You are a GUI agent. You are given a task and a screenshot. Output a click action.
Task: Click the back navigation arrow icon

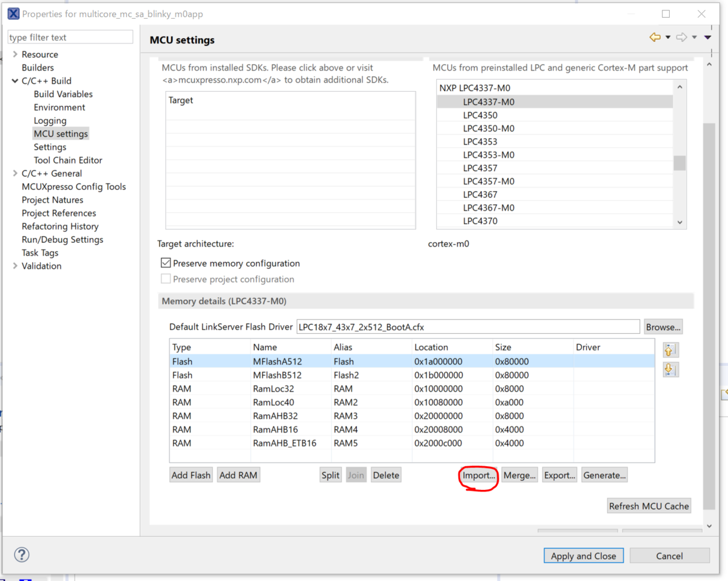(655, 38)
